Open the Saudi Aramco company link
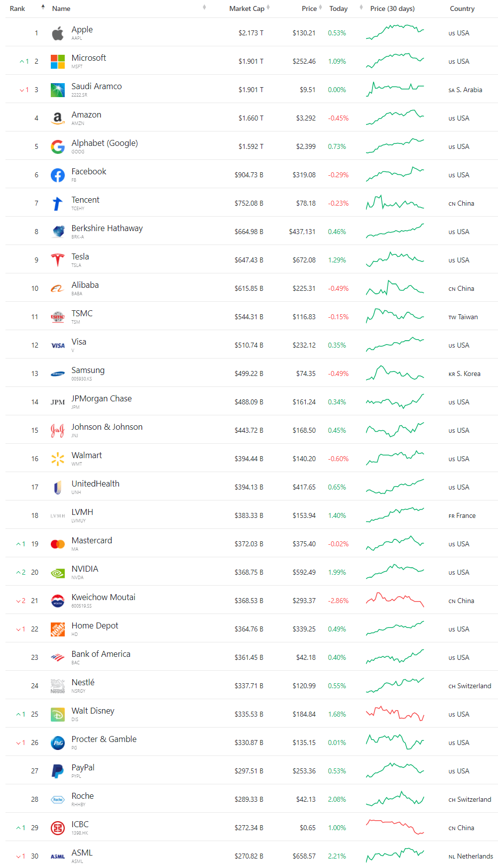Screen dimensions: 498x868 point(97,87)
